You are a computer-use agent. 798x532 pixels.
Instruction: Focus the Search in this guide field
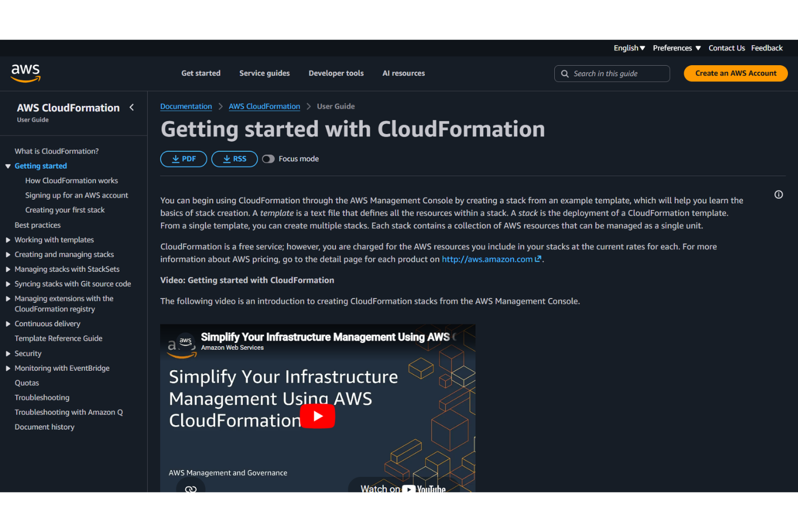tap(612, 74)
